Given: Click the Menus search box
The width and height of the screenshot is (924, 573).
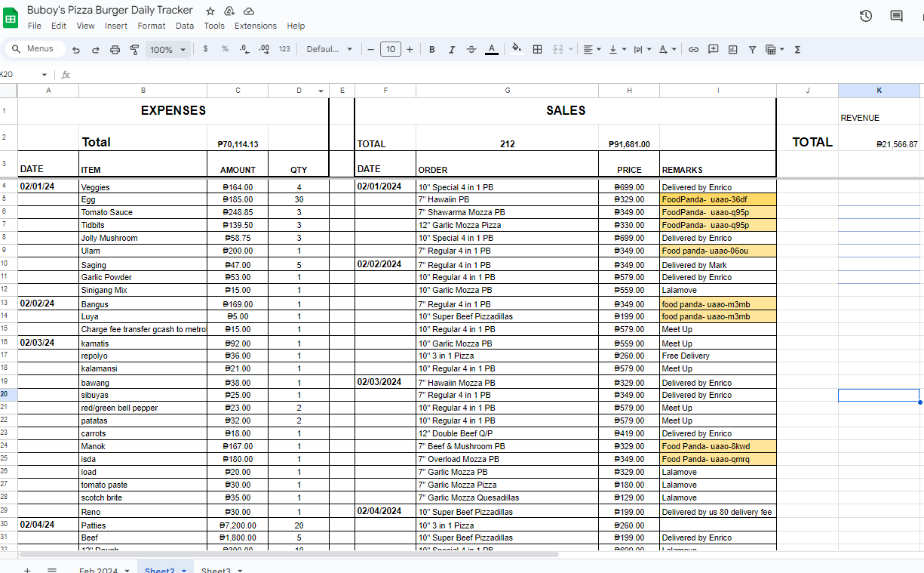Looking at the screenshot, I should pos(35,49).
